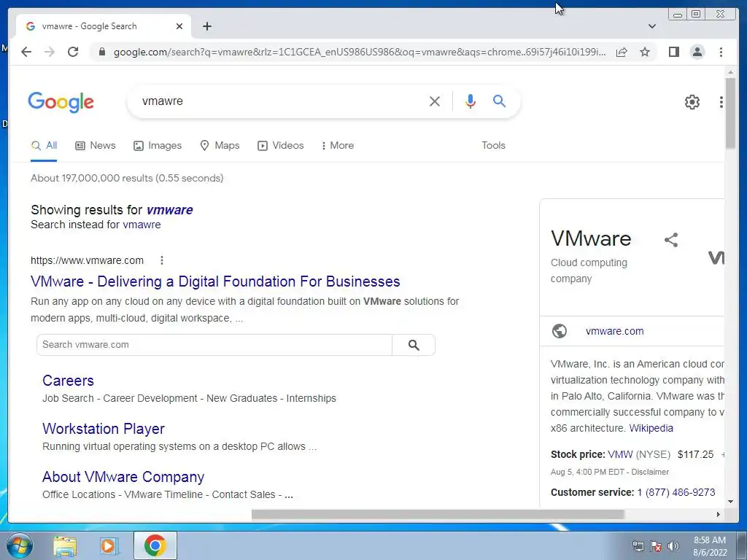This screenshot has width=747, height=560.
Task: Open the Workstation Player sitelink
Action: click(104, 429)
